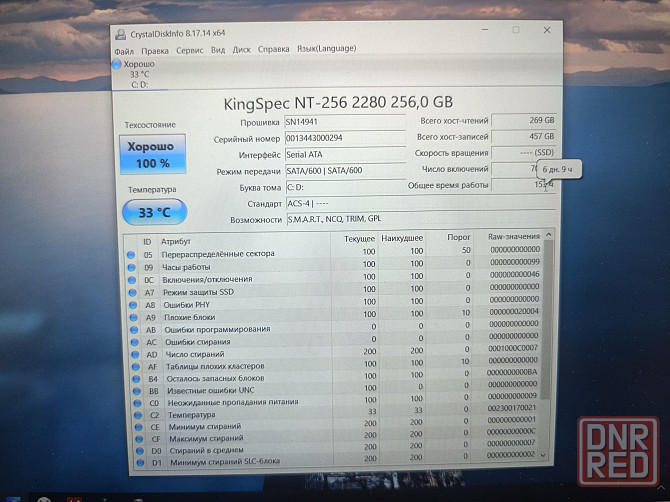Open the Файл menu
This screenshot has height=502, width=670.
pos(124,49)
